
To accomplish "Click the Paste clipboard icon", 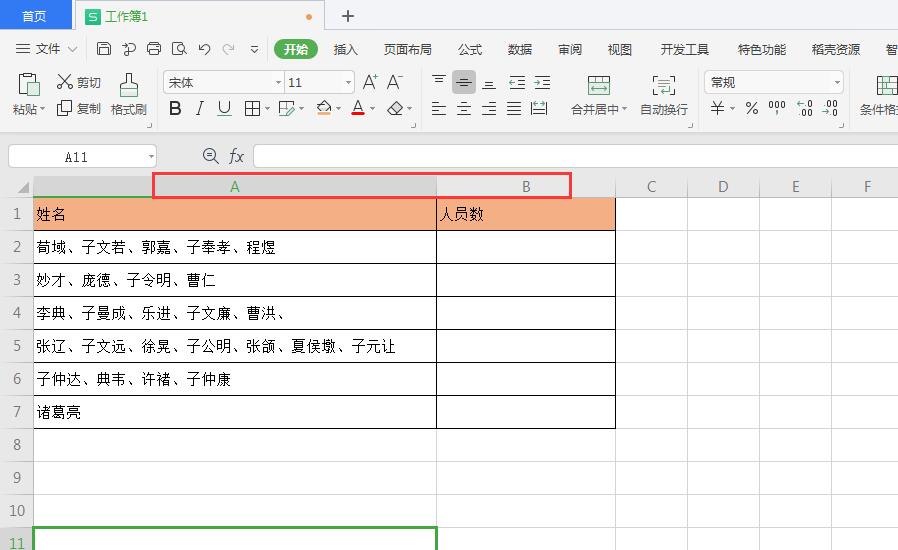I will (29, 84).
